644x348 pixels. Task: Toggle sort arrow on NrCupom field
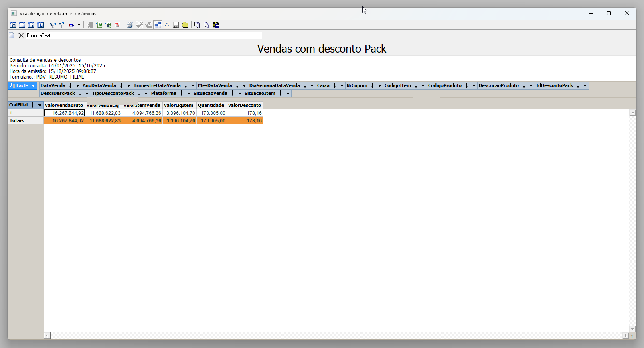coord(373,85)
